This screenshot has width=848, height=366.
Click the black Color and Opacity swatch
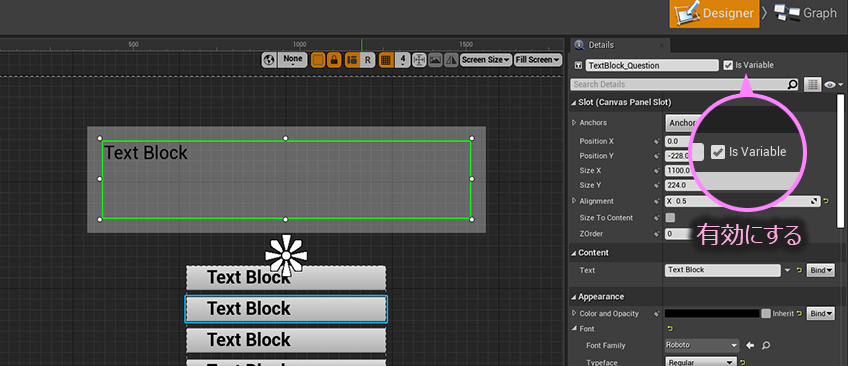click(x=712, y=314)
